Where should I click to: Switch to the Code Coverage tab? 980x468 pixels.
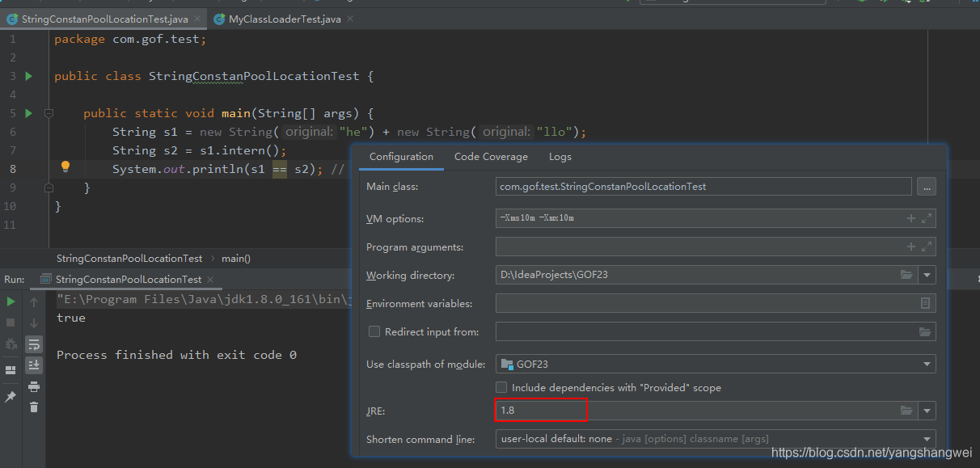click(x=491, y=157)
